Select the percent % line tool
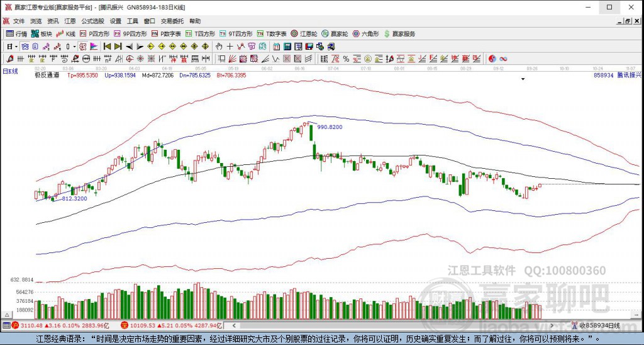Image resolution: width=644 pixels, height=345 pixels. (346, 59)
